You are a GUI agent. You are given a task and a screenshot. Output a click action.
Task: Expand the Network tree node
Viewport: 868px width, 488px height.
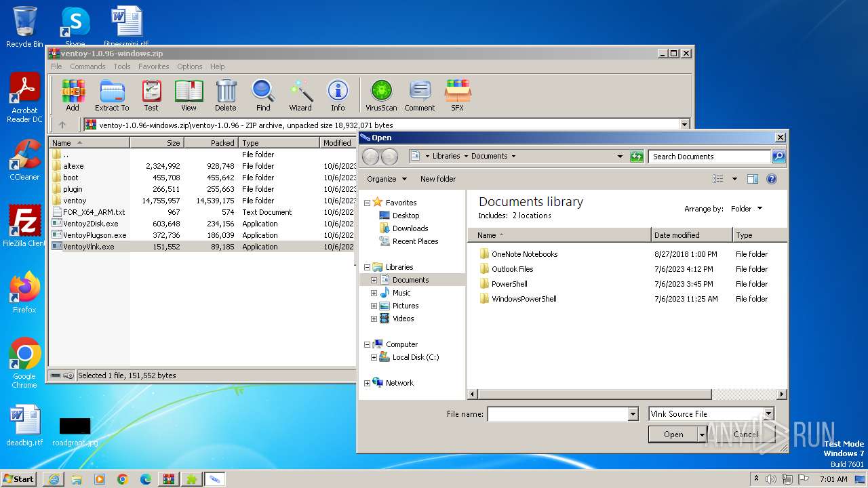tap(368, 383)
